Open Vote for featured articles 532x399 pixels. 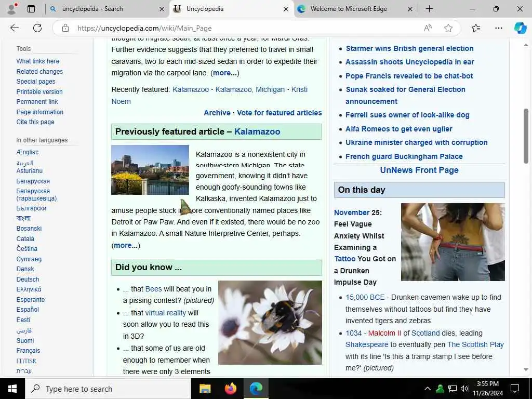click(x=279, y=113)
